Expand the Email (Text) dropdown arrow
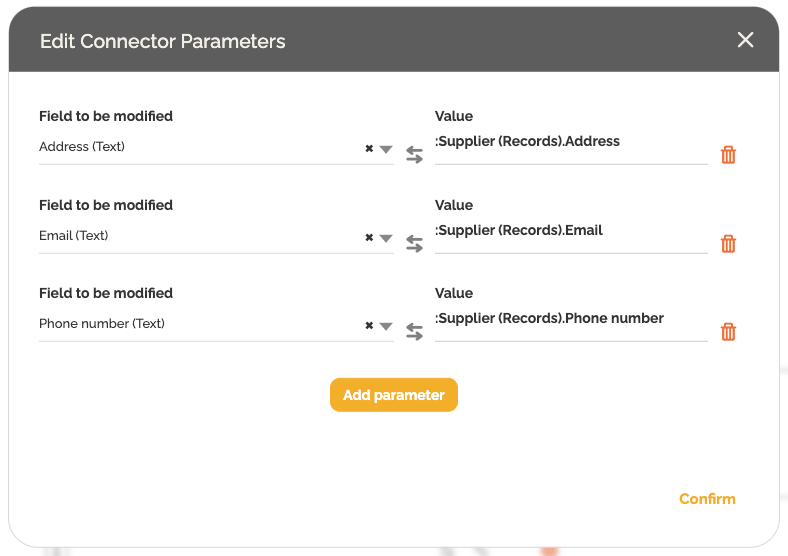Viewport: 788px width, 556px height. (386, 238)
